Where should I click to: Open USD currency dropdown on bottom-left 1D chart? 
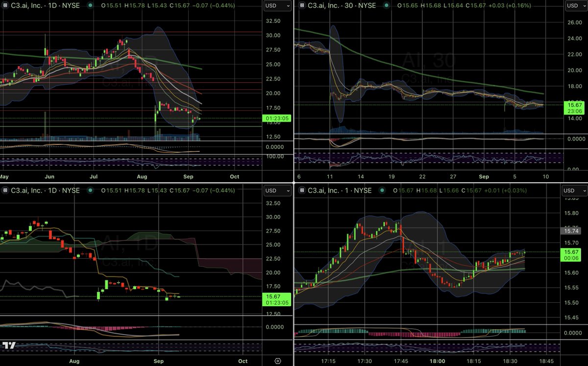[277, 191]
